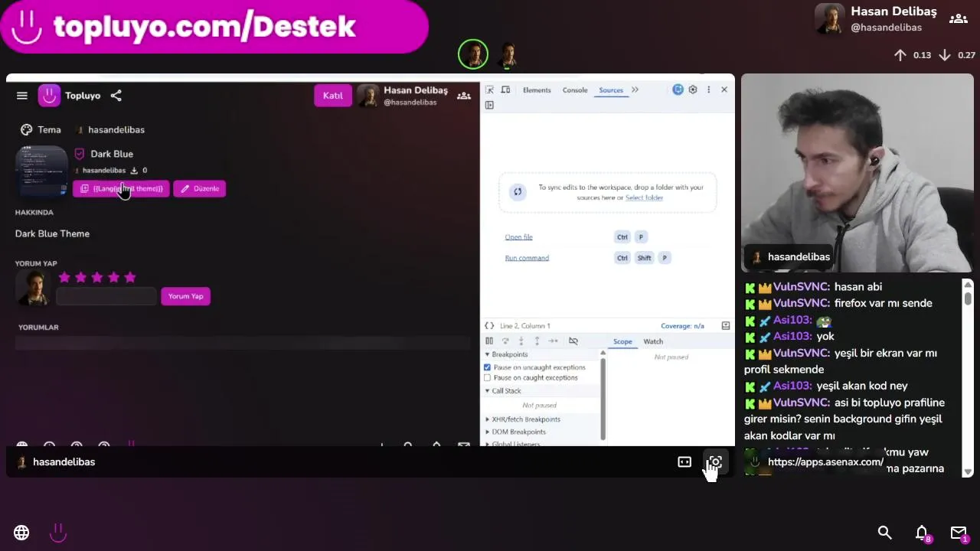
Task: Click the Run command link
Action: click(x=527, y=258)
